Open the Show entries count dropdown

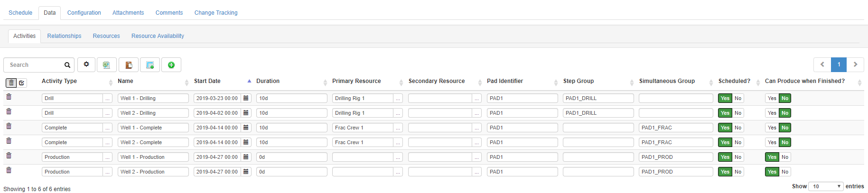click(826, 186)
